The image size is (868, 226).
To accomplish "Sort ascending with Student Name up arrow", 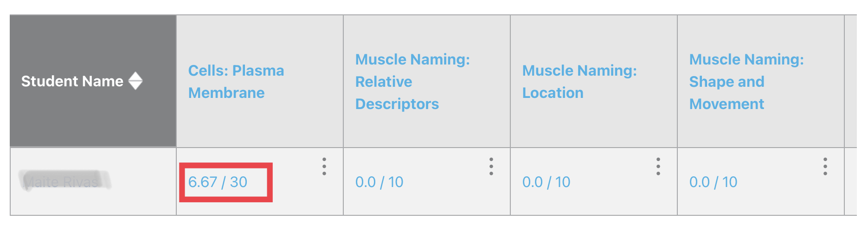I will tap(135, 76).
